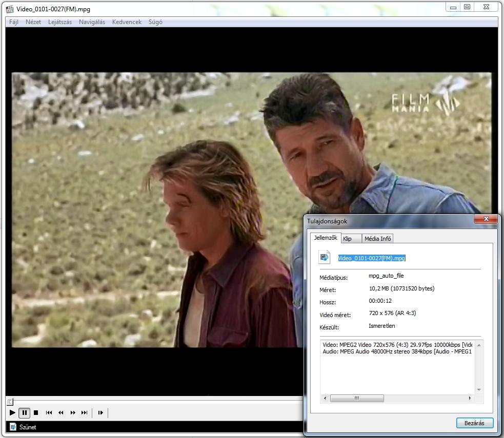
Task: Rewind using the decrease speed button
Action: coord(61,412)
